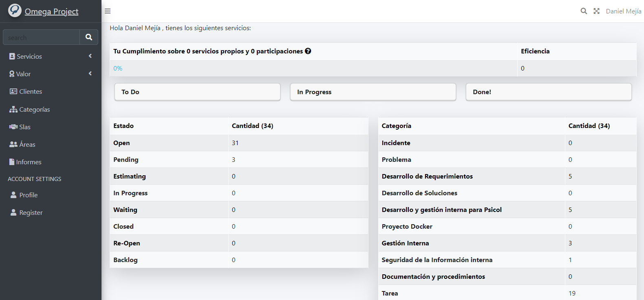Toggle fullscreen with the expand icon
Image resolution: width=644 pixels, height=300 pixels.
[x=596, y=11]
